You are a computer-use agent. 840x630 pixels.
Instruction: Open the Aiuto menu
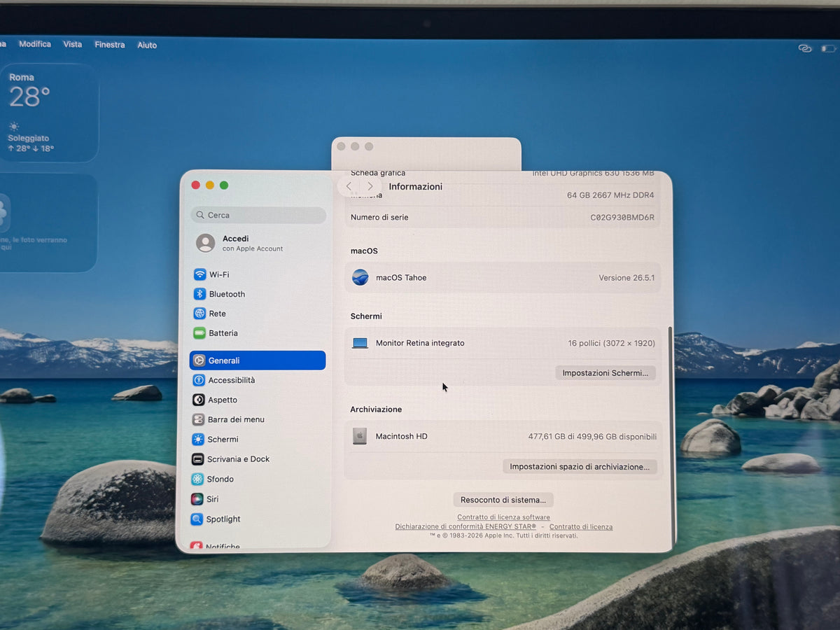pos(147,45)
